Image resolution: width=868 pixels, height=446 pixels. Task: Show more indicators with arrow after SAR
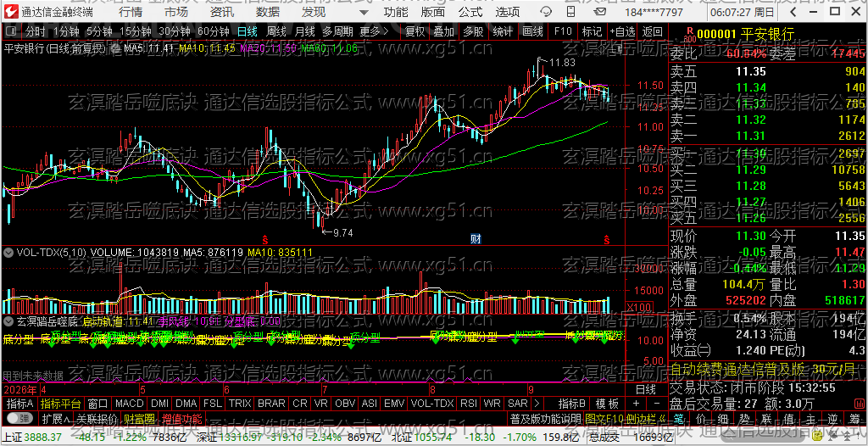536,404
